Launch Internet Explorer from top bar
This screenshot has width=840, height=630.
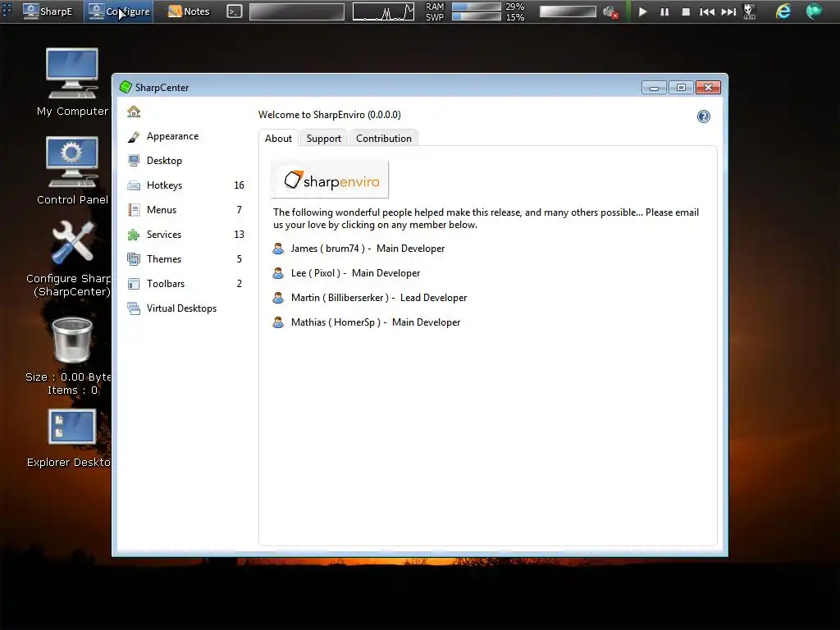point(783,11)
